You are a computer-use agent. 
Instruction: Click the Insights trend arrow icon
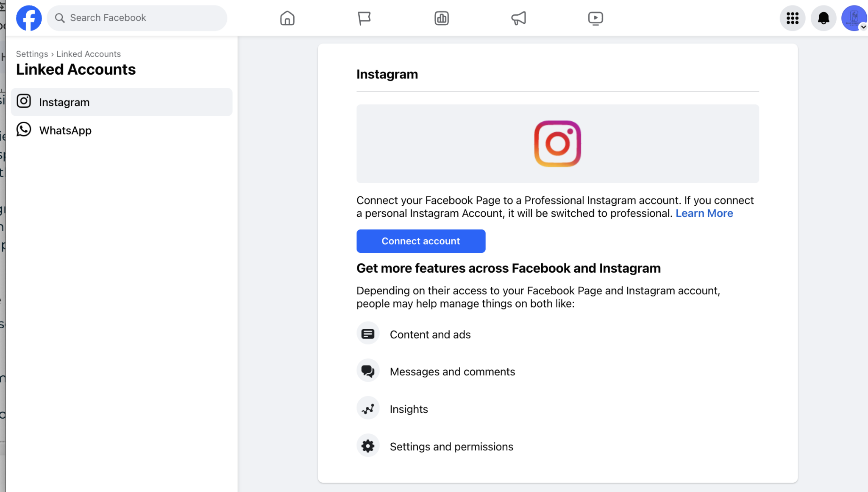pos(368,408)
